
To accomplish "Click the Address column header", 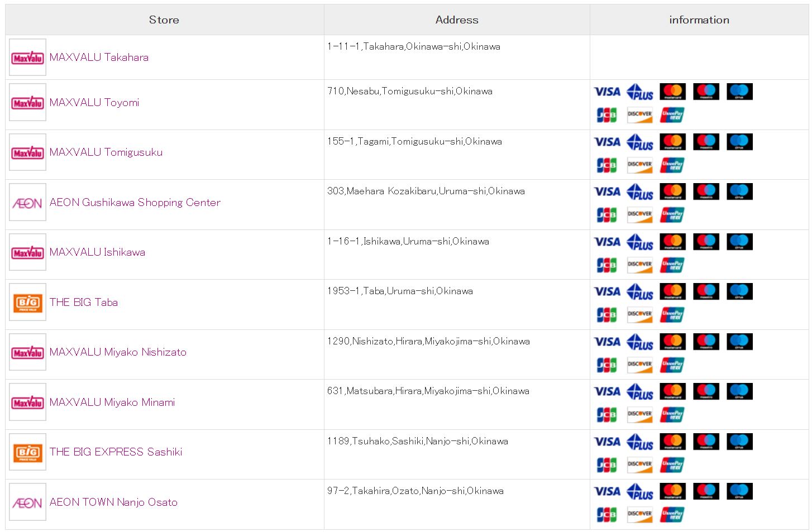I will pyautogui.click(x=457, y=20).
